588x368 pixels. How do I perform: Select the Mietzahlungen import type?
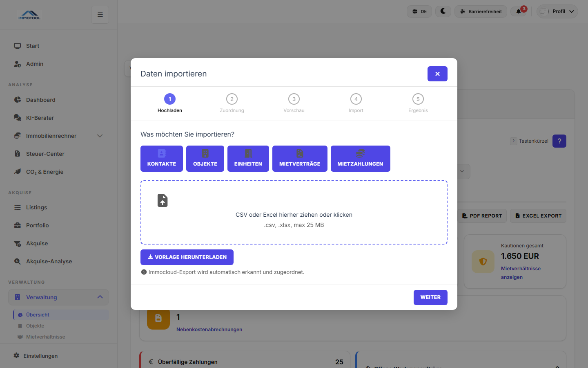click(x=360, y=159)
